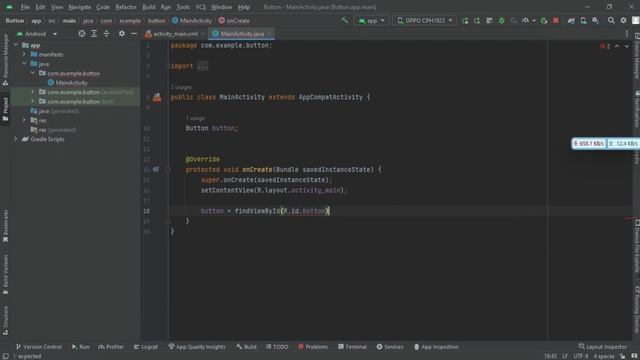640x360 pixels.
Task: Click the editor error count indicator
Action: (605, 46)
